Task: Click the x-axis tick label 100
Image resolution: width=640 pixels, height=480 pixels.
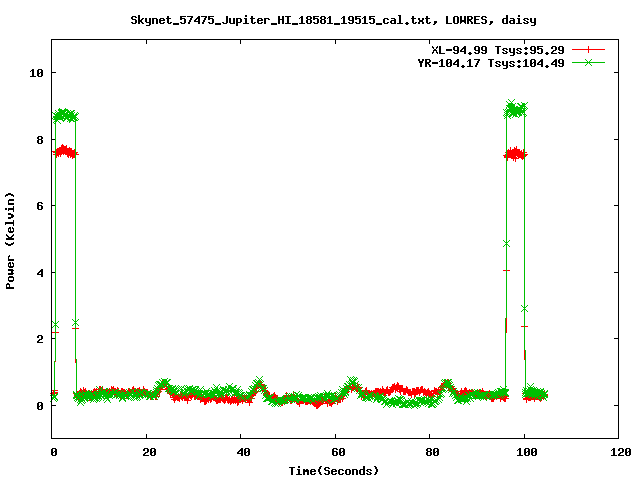Action: pyautogui.click(x=527, y=452)
